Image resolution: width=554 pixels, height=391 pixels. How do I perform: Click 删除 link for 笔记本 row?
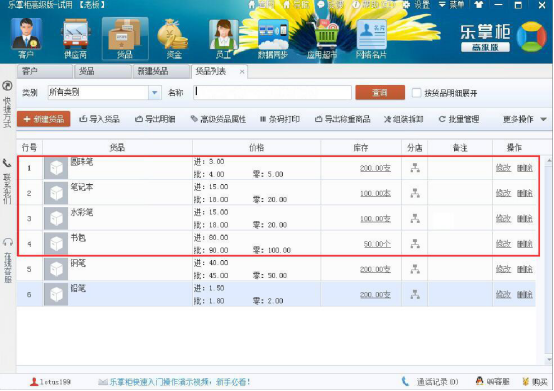point(525,193)
